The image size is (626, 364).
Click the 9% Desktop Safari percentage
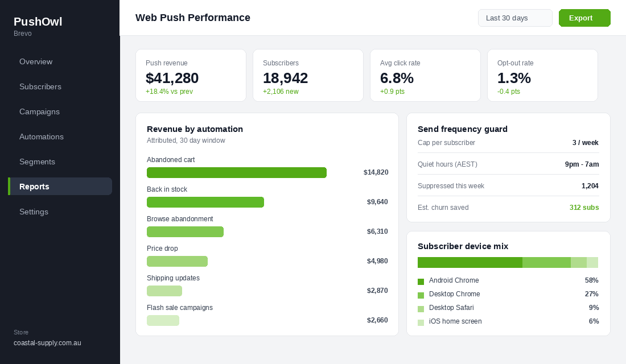coord(594,307)
